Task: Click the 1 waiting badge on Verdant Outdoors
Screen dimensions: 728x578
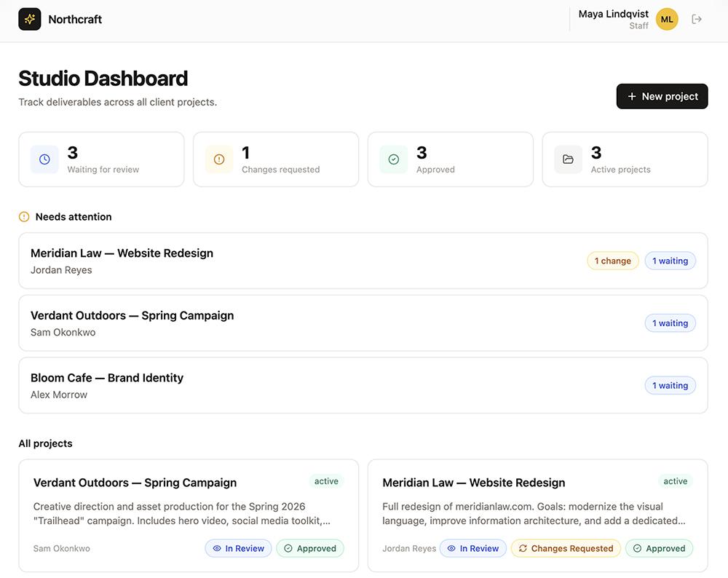Action: coord(670,323)
